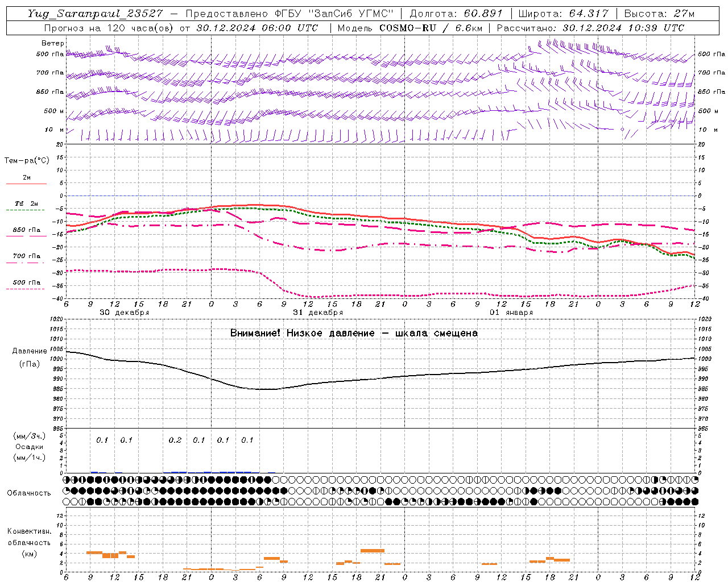The width and height of the screenshot is (728, 582).
Task: Click the (км) unit under convective cloud label
Action: 29,554
